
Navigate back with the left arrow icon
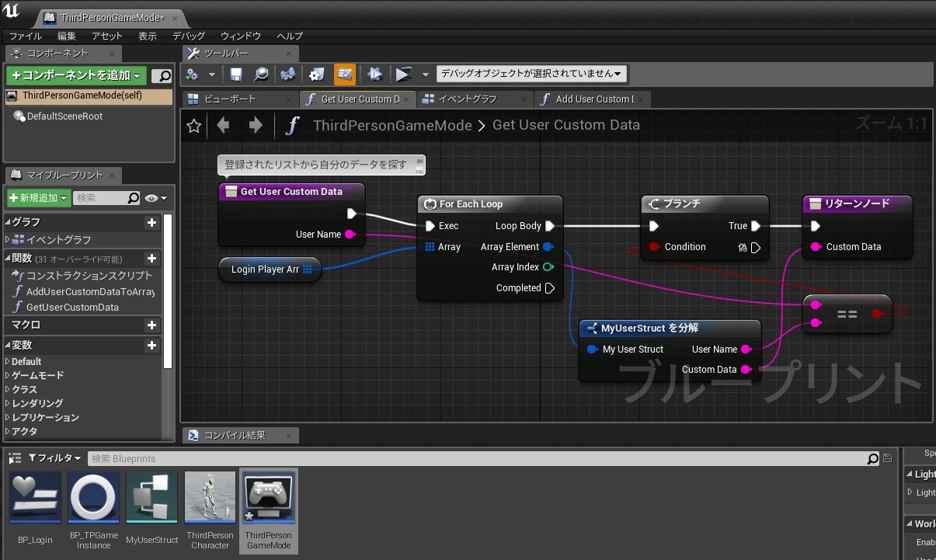224,125
